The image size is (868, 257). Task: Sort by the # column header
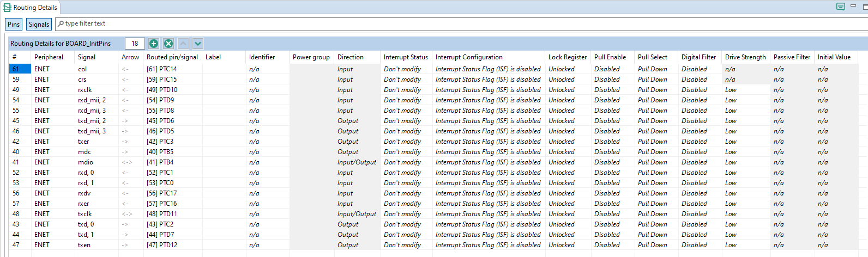pos(20,57)
